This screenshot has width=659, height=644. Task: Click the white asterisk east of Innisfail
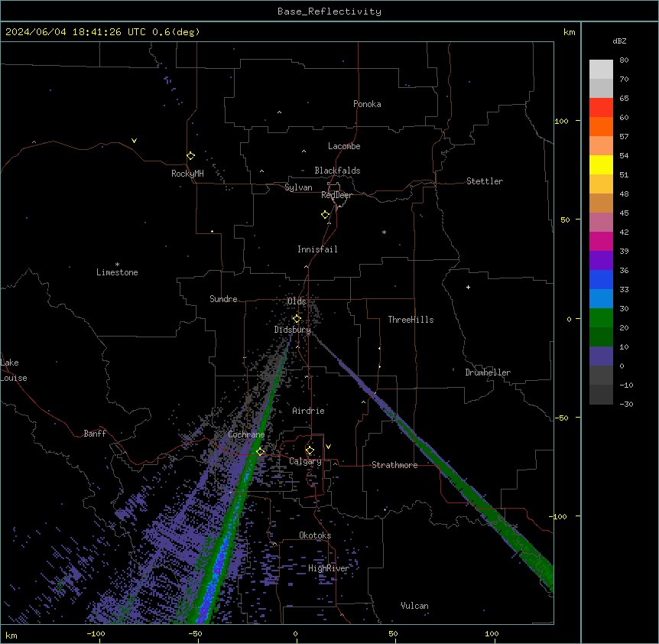(x=384, y=232)
